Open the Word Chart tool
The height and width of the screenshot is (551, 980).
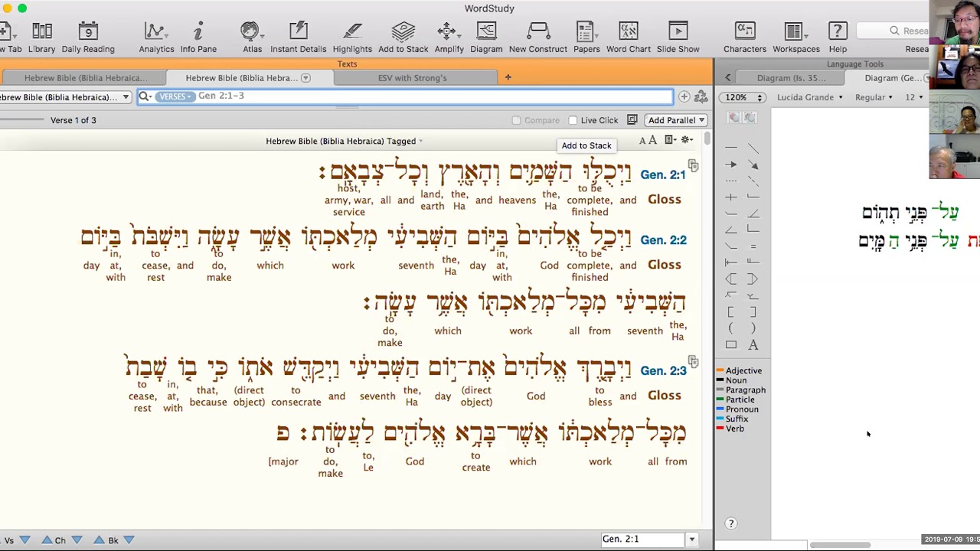click(x=628, y=37)
